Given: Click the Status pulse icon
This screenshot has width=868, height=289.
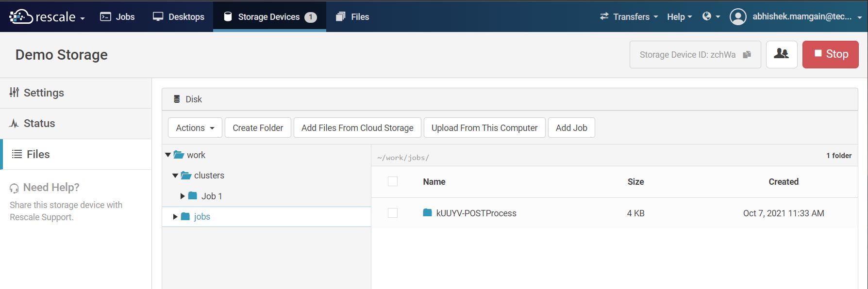Looking at the screenshot, I should [x=14, y=123].
